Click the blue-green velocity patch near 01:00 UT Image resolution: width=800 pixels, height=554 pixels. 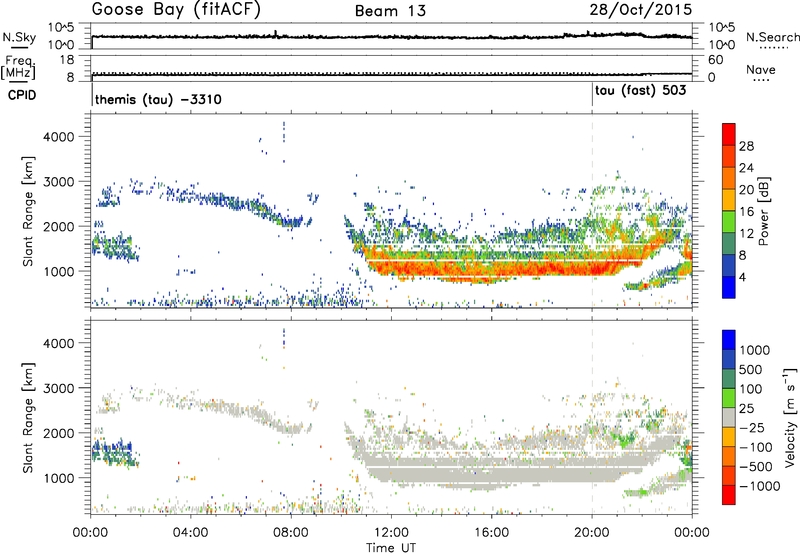point(115,452)
